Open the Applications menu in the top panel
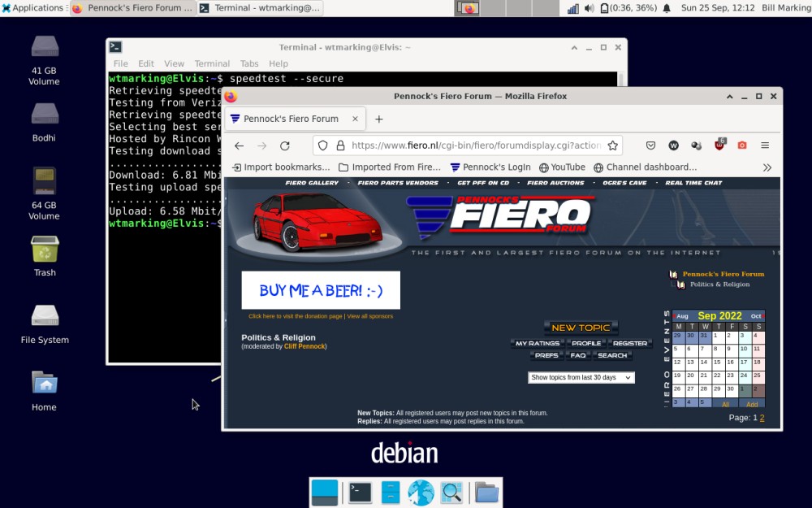The height and width of the screenshot is (508, 812). coord(32,8)
